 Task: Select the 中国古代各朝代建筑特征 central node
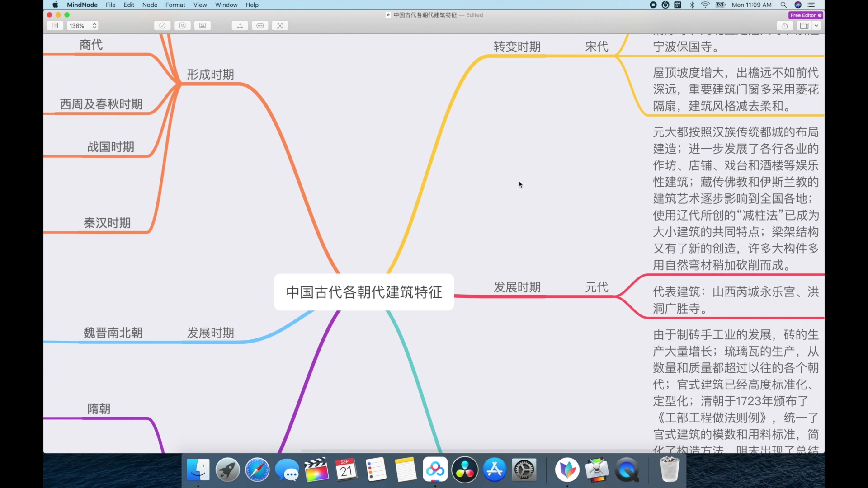pos(363,292)
